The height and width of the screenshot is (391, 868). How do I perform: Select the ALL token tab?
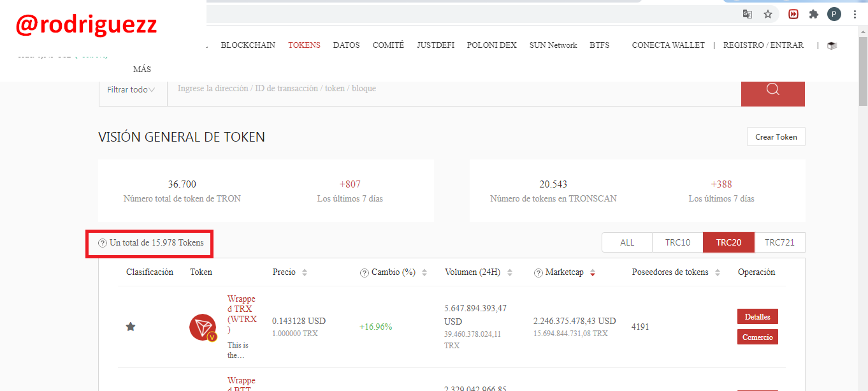627,242
